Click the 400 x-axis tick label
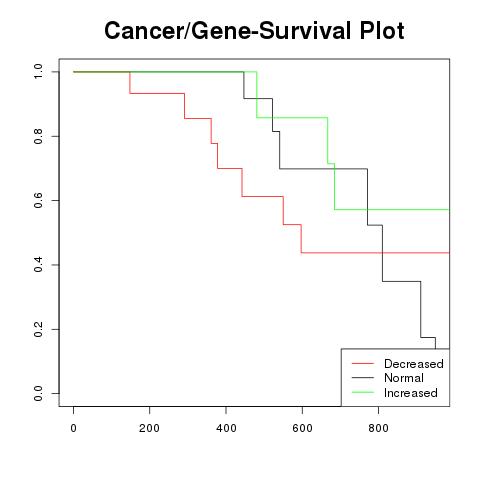This screenshot has height=480, width=480. pyautogui.click(x=226, y=428)
